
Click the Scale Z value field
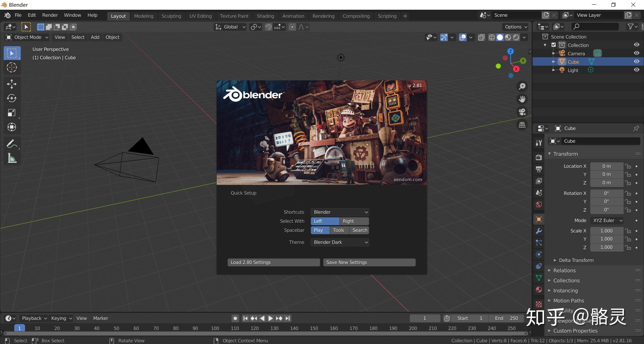(607, 247)
